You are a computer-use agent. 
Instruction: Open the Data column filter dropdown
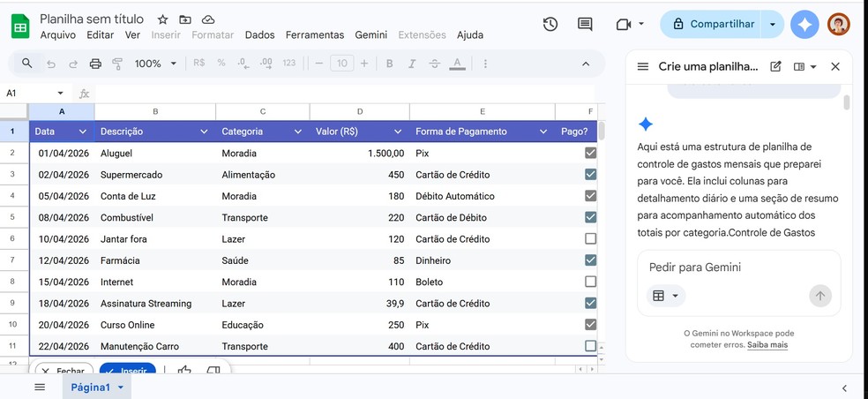pos(83,132)
